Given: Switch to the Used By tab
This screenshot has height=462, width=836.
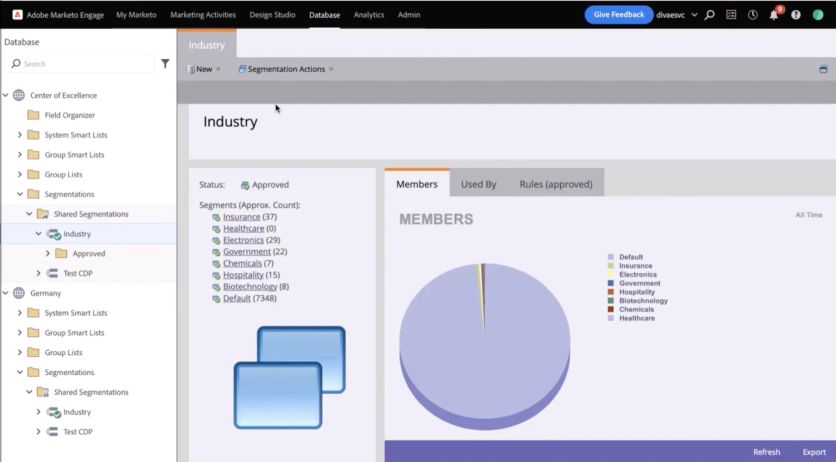Looking at the screenshot, I should click(478, 184).
